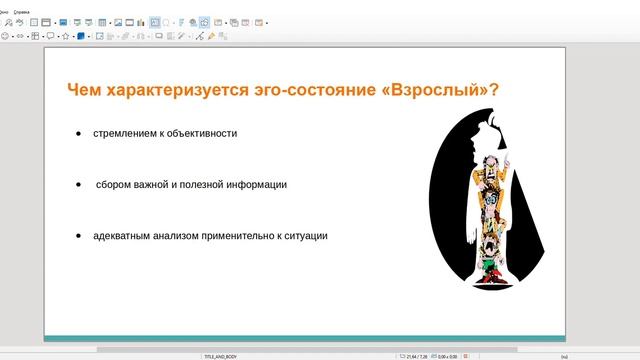
Task: Click TITLE_AND_BODY in the status bar
Action: [x=220, y=357]
